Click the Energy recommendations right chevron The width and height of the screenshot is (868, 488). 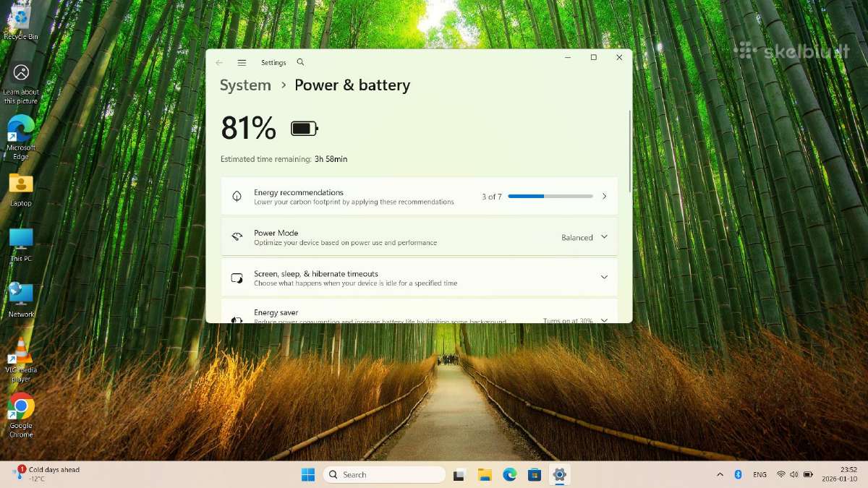pos(604,197)
